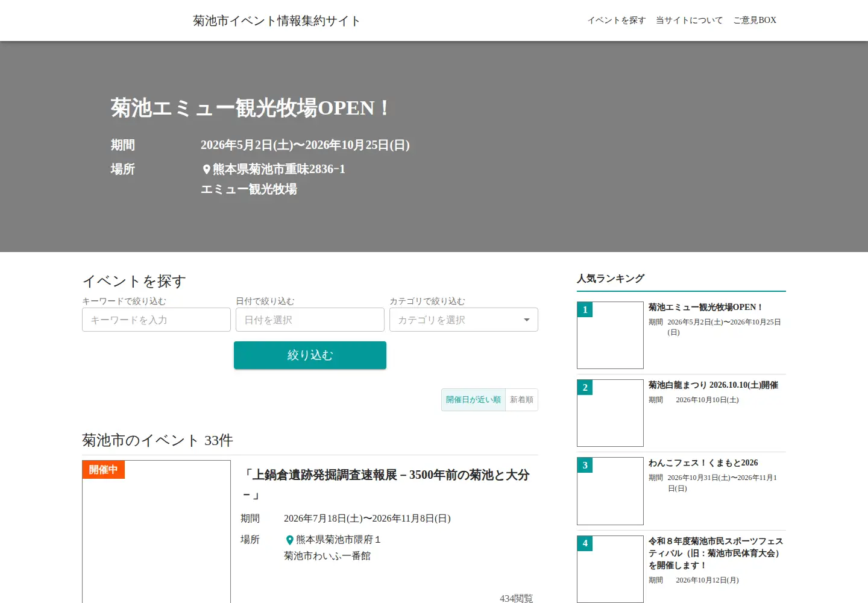
Task: Click the 菊池市のイベント 33件 results heading
Action: [x=157, y=441]
